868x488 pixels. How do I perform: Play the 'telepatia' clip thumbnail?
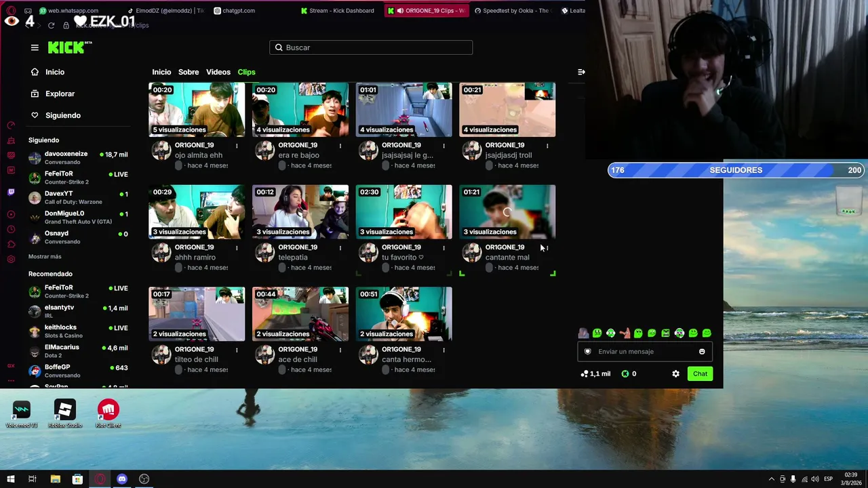tap(300, 212)
